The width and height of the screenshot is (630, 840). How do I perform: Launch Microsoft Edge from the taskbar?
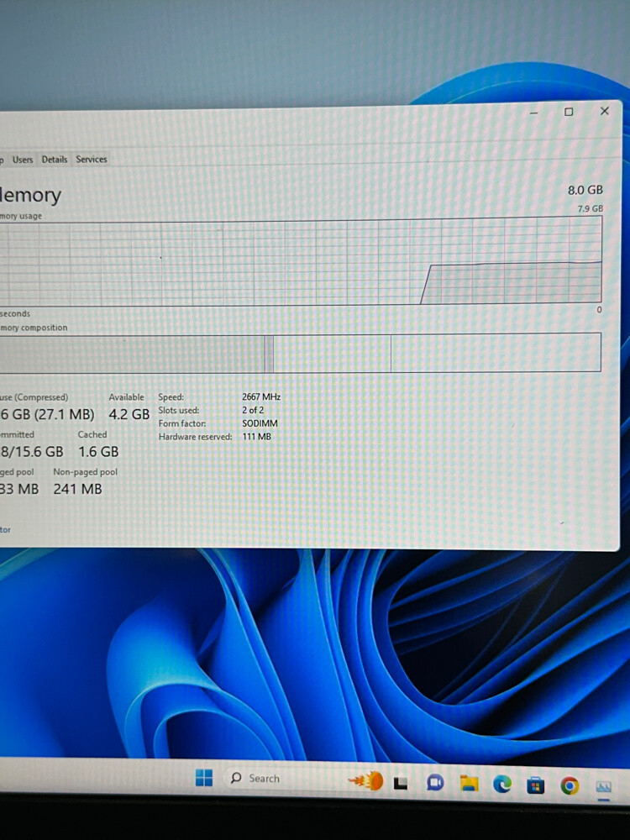(502, 785)
